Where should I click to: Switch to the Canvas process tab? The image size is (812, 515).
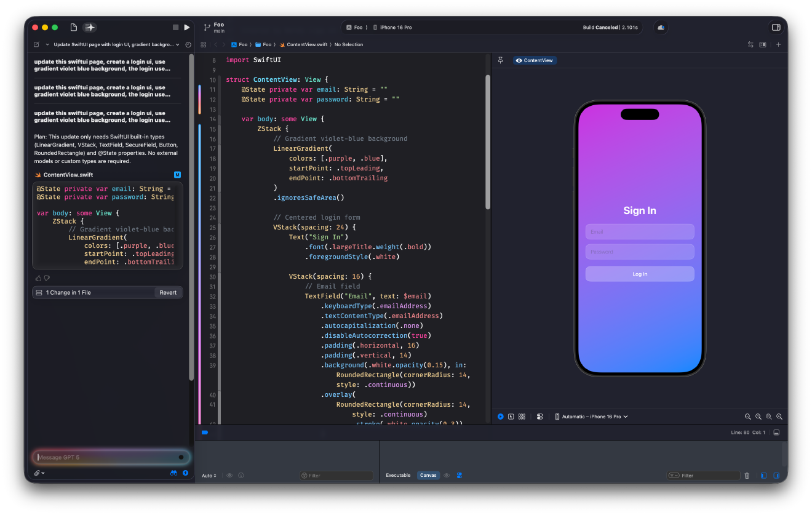point(428,475)
